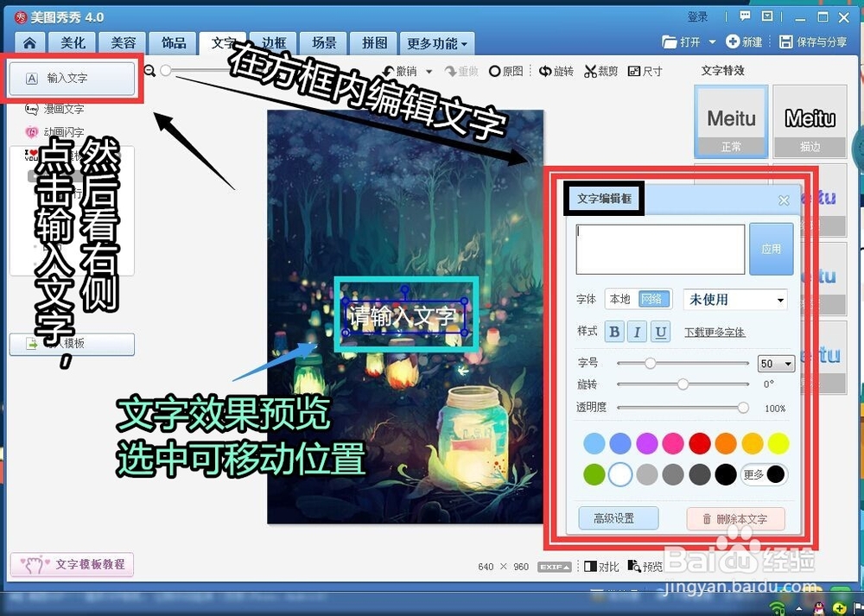
Task: Select the 描边 Meitu text effect
Action: [810, 122]
